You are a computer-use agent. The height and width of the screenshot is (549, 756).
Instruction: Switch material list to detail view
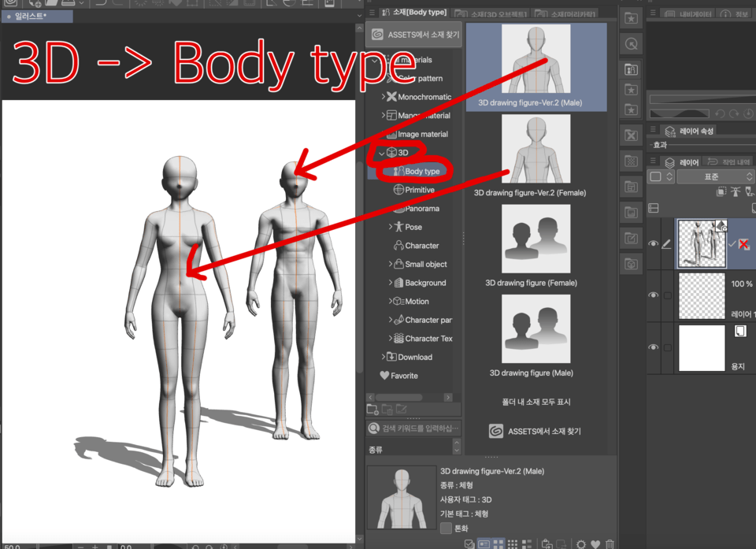[x=484, y=543]
